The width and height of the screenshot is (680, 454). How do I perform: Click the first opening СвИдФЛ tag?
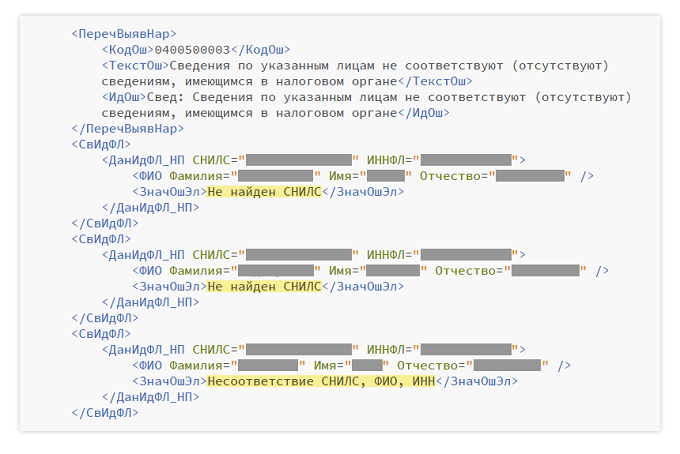click(x=101, y=144)
